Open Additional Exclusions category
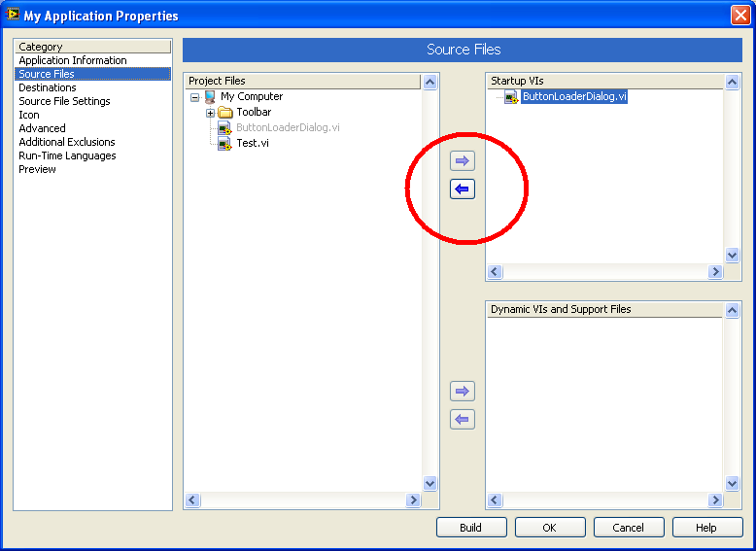Image resolution: width=756 pixels, height=551 pixels. point(67,142)
